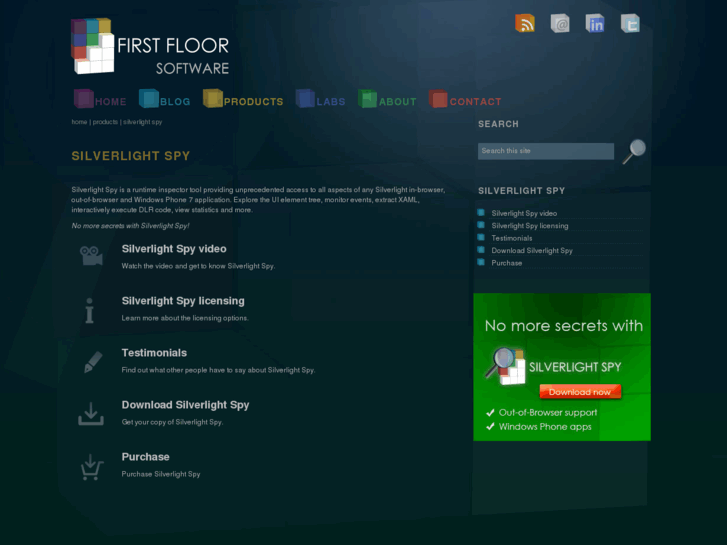Click bullet square beside sidebar Purchase
The width and height of the screenshot is (727, 545).
point(481,263)
